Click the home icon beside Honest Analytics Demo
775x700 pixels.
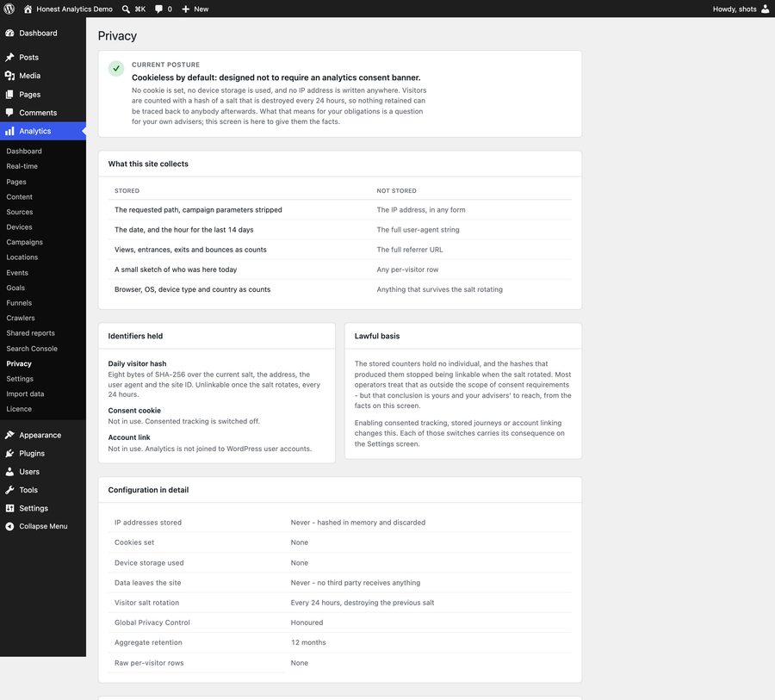28,9
